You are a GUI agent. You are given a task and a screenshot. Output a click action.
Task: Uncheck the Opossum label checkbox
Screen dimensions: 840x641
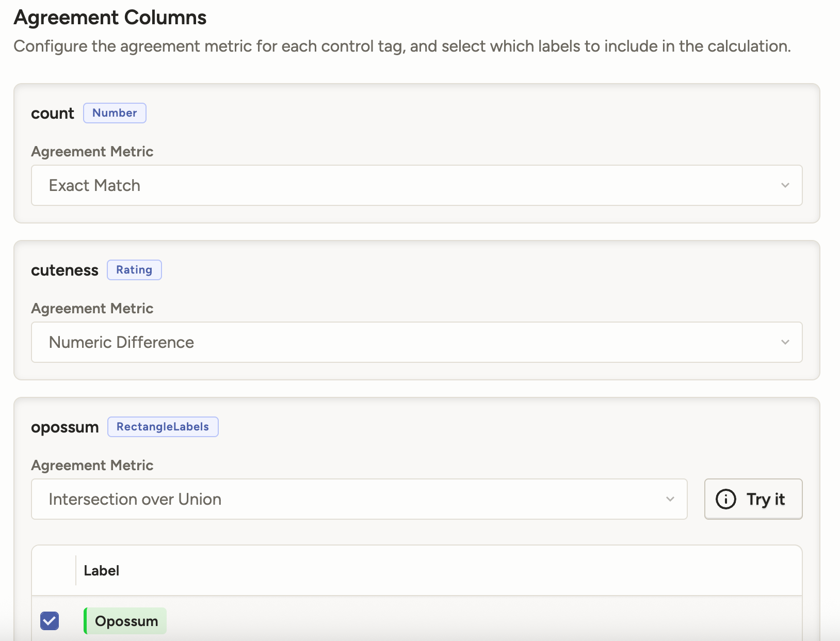(x=50, y=621)
